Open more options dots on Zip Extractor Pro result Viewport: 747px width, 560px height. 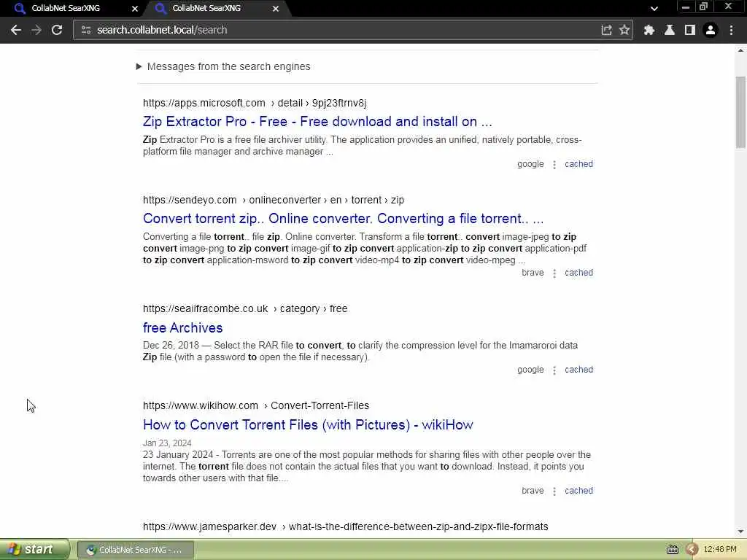point(554,165)
